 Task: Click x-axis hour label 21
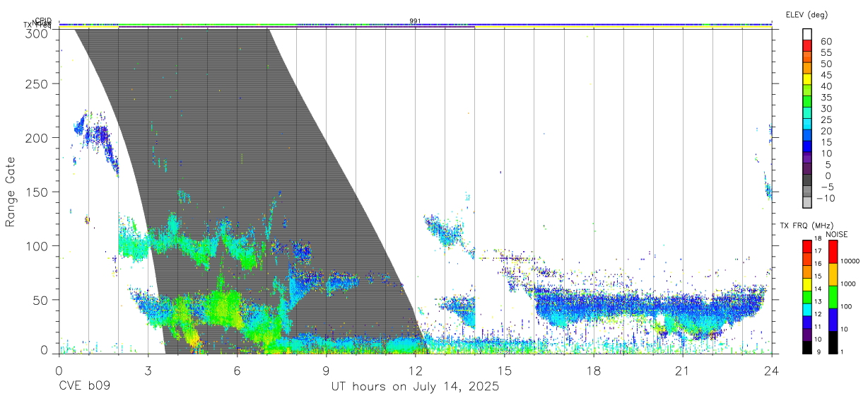[x=683, y=371]
